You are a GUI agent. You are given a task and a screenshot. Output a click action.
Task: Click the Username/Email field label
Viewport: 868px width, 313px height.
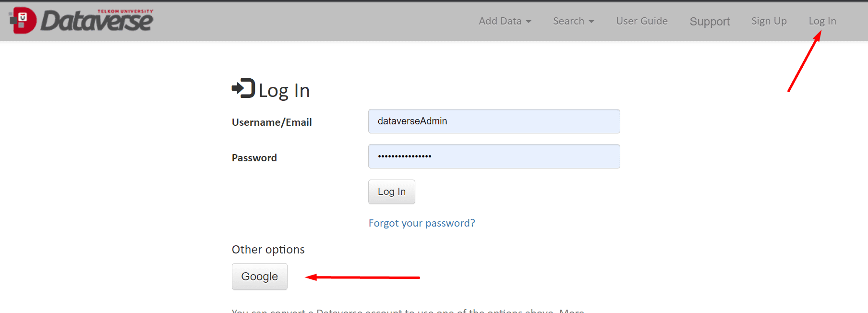coord(272,122)
